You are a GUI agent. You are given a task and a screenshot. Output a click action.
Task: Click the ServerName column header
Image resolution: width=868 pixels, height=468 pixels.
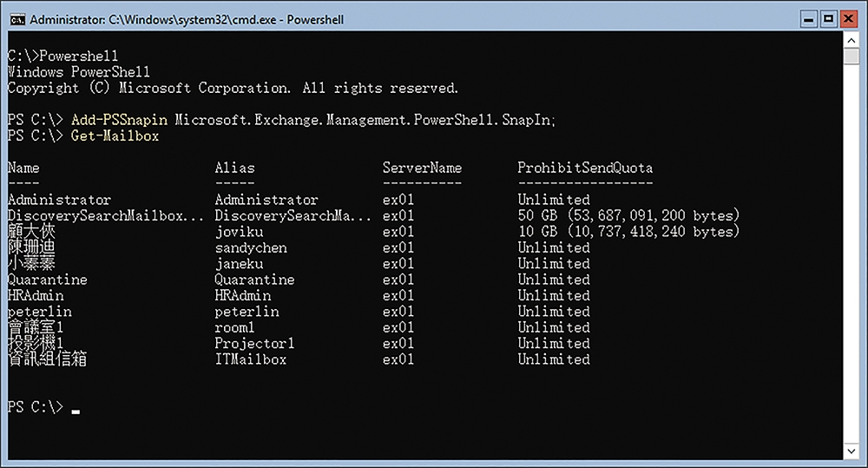click(422, 168)
